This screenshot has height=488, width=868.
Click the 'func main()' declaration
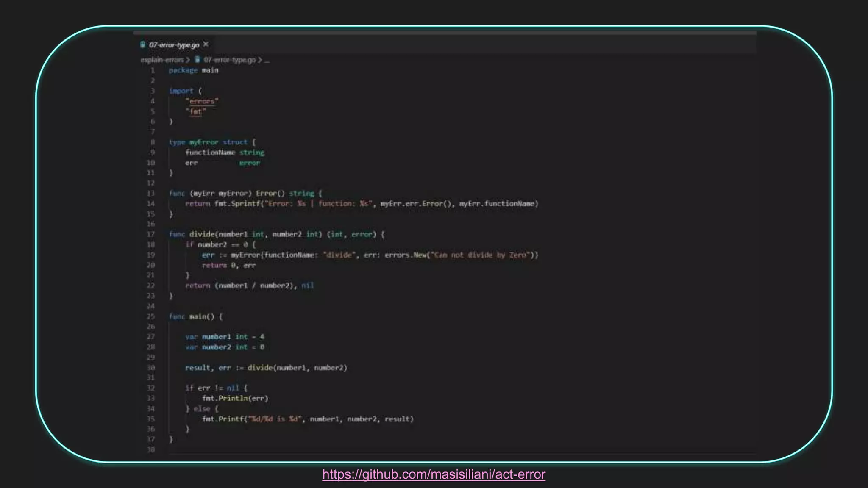click(195, 316)
